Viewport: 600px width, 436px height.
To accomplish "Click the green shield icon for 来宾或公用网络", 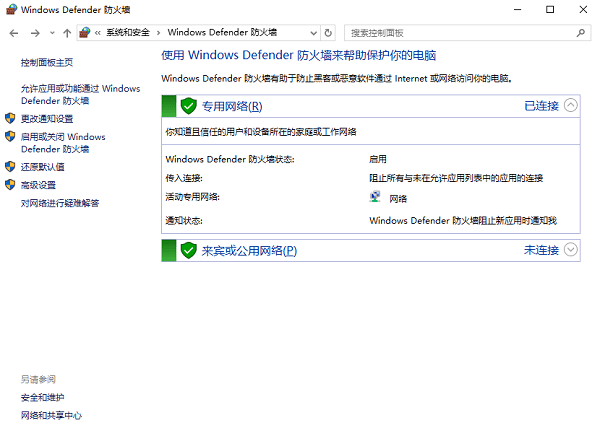I will pyautogui.click(x=188, y=250).
